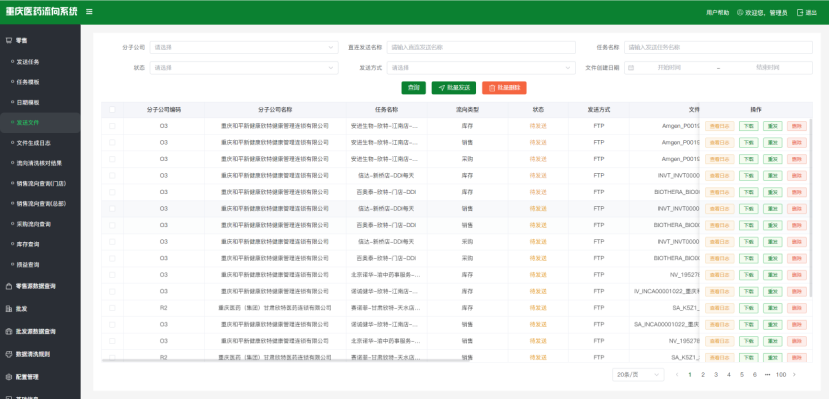Check the 安进生物 库存 row checkbox

(112, 126)
